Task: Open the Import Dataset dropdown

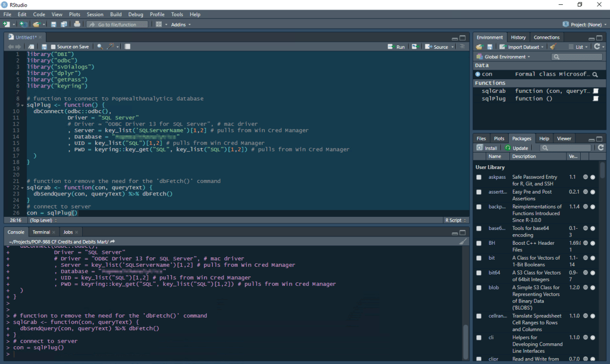Action: [522, 46]
